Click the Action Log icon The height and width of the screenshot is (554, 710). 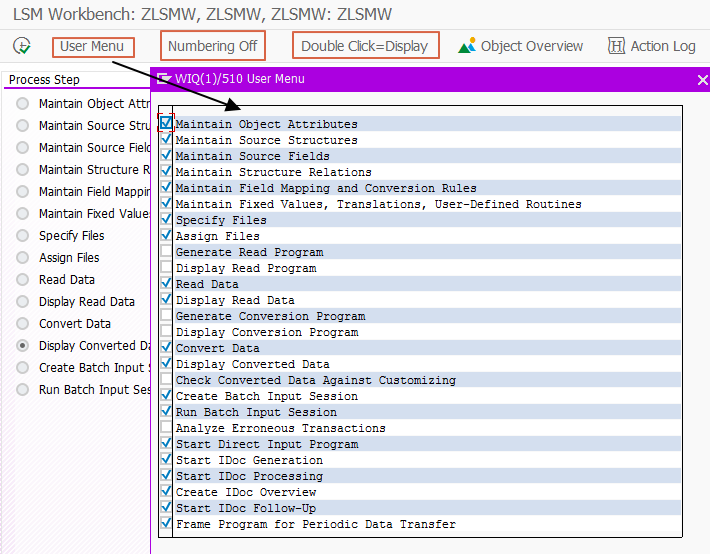click(616, 46)
